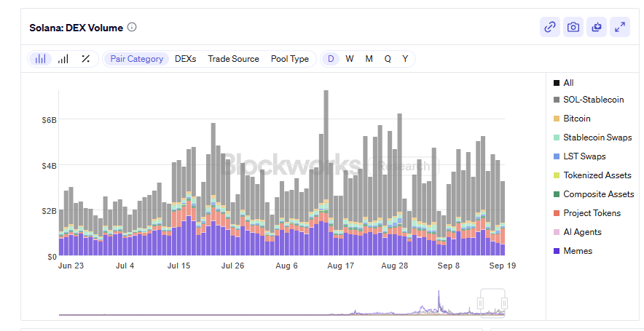
Task: Toggle AI Agents series in legend
Action: (578, 232)
